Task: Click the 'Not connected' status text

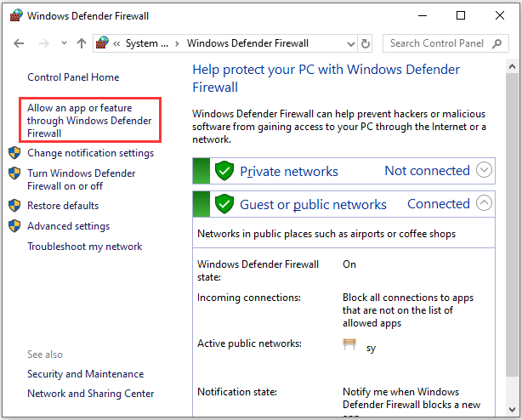Action: coord(427,171)
